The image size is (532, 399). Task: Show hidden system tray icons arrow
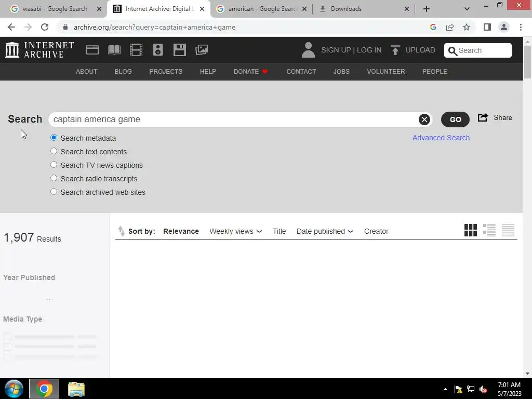445,389
